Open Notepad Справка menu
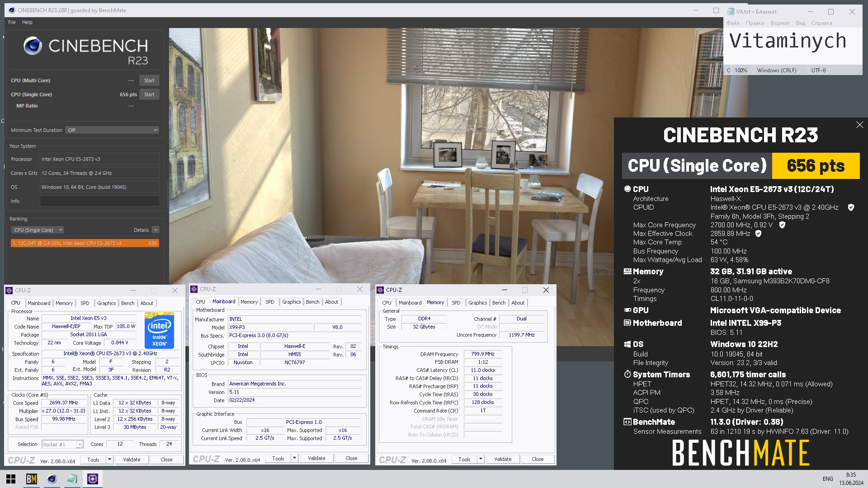 coord(821,23)
